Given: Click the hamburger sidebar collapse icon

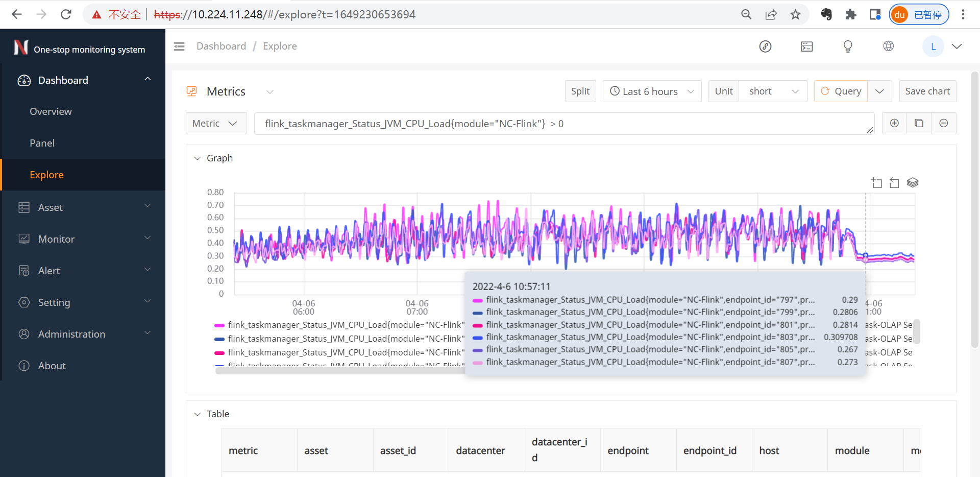Looking at the screenshot, I should [x=179, y=46].
